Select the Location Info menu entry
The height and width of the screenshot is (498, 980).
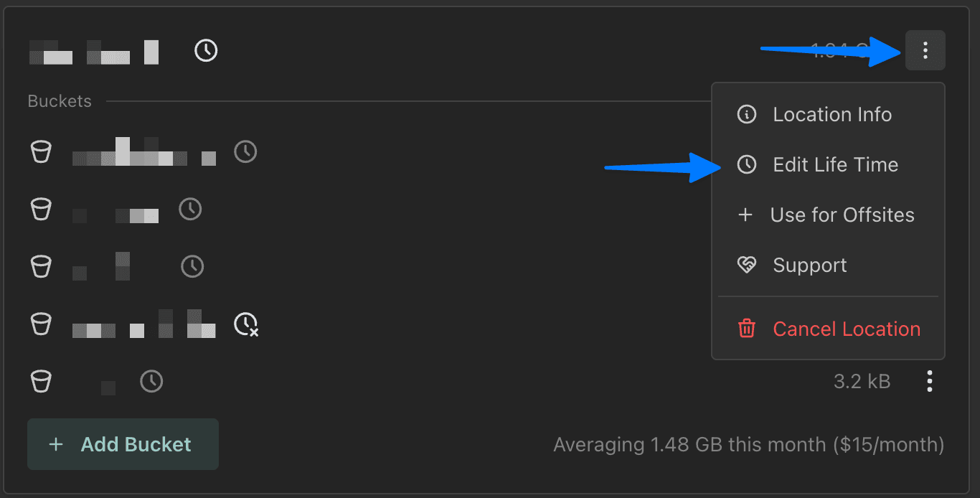coord(831,115)
